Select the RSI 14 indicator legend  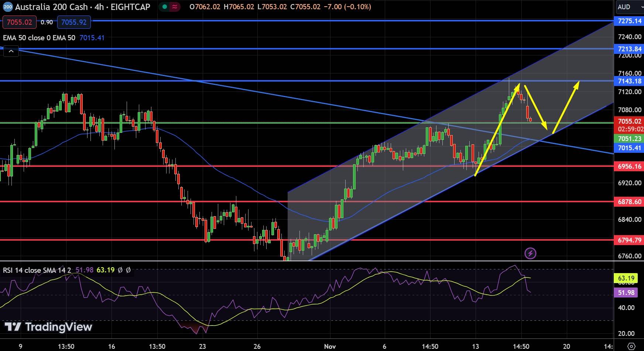tap(37, 270)
